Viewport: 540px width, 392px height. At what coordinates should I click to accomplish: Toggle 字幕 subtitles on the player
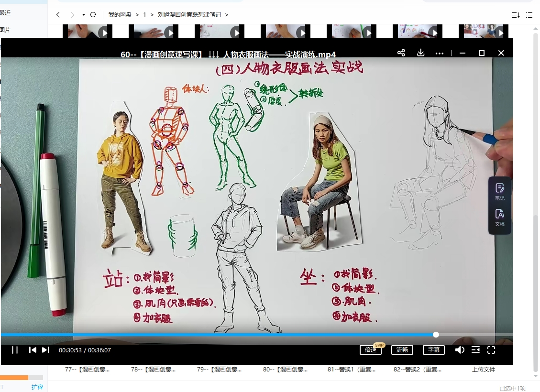(x=433, y=349)
